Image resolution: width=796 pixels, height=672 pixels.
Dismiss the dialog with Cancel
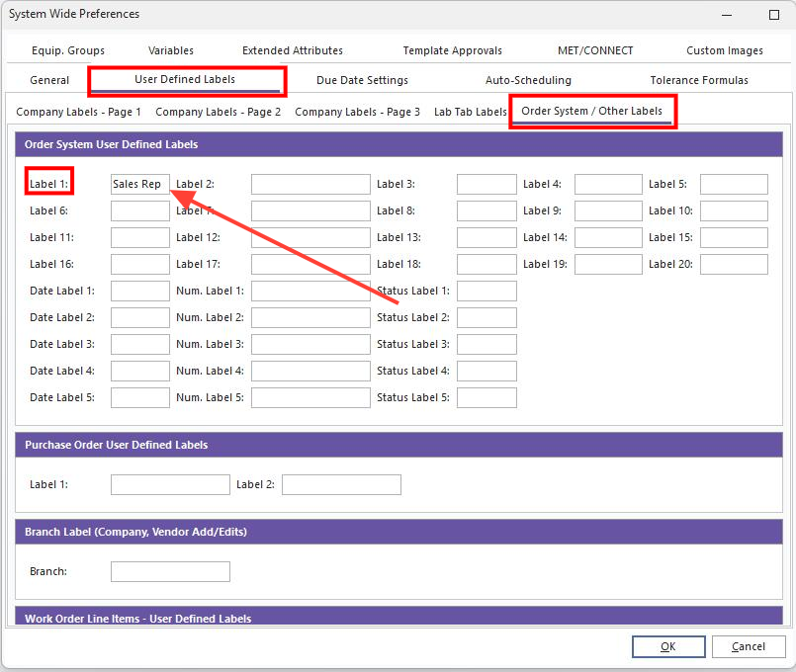click(x=749, y=646)
